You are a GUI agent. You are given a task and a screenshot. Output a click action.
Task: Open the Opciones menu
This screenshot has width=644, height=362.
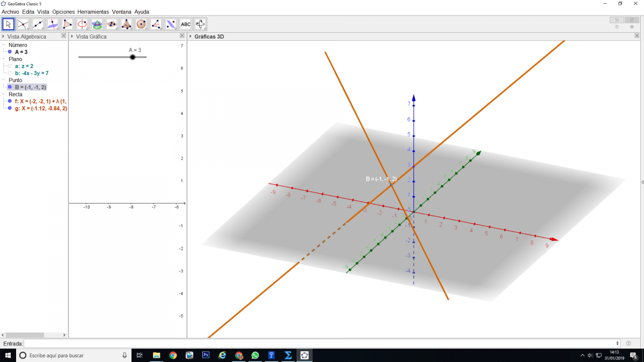63,11
